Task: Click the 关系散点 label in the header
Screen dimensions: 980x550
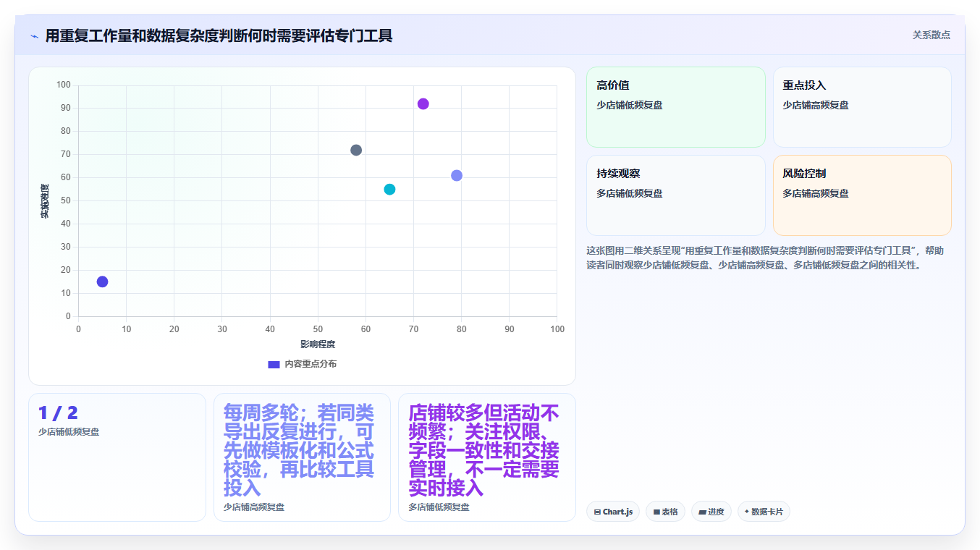Action: [x=931, y=35]
